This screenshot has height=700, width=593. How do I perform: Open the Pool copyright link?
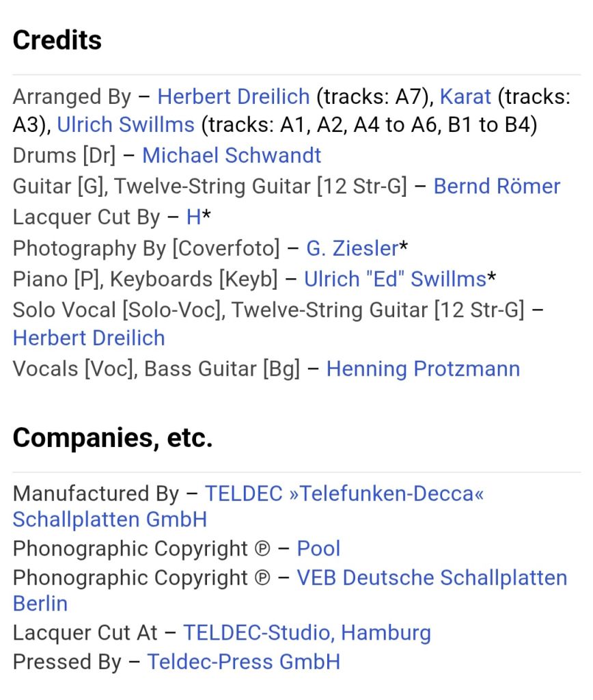318,549
